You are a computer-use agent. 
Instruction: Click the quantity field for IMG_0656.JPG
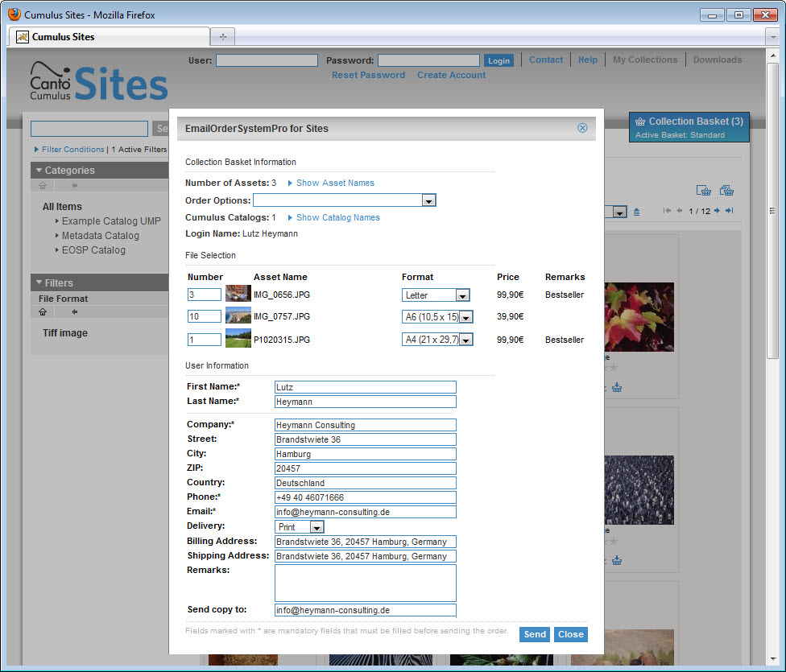point(204,295)
